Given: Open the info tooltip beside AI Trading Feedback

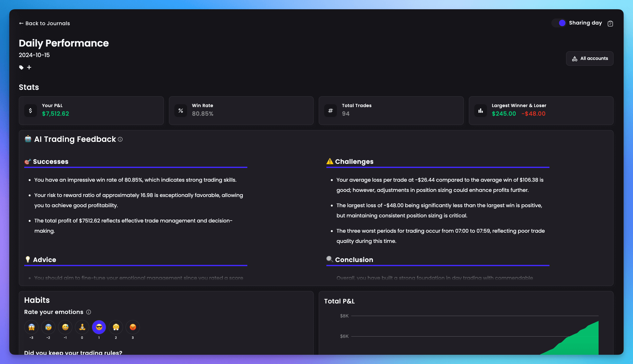Looking at the screenshot, I should point(120,140).
